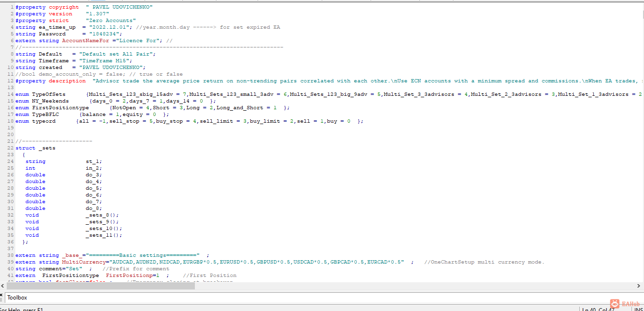Click the do_5 struct member

point(94,188)
